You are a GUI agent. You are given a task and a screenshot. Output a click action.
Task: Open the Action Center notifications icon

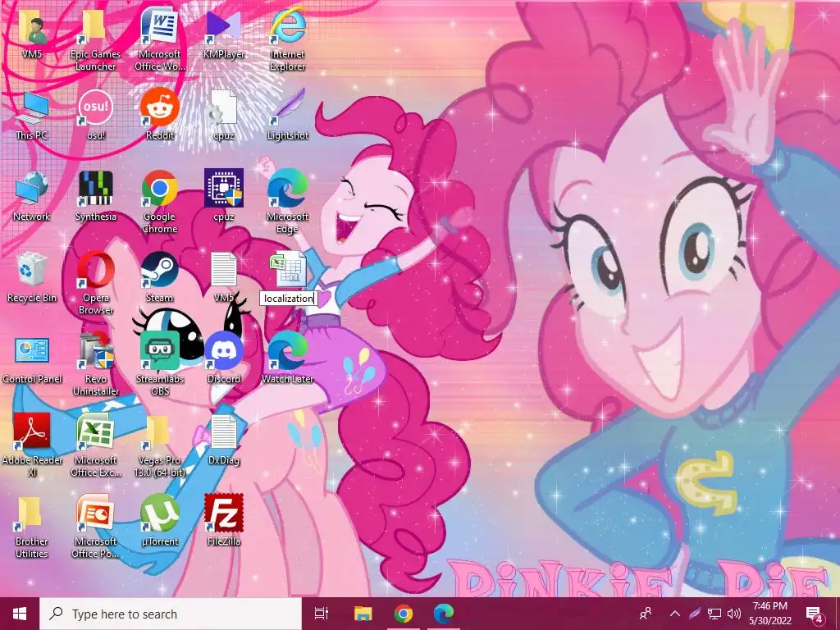coord(815,614)
